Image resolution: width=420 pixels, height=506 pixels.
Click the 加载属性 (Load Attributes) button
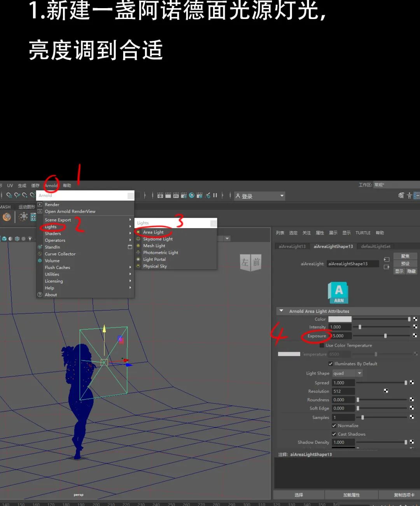point(352,495)
